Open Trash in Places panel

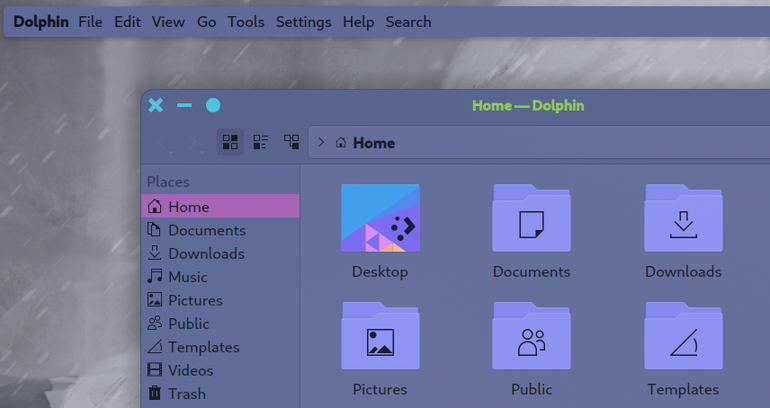pos(220,394)
